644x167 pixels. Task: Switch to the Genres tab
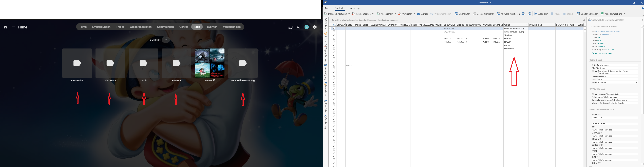184,27
